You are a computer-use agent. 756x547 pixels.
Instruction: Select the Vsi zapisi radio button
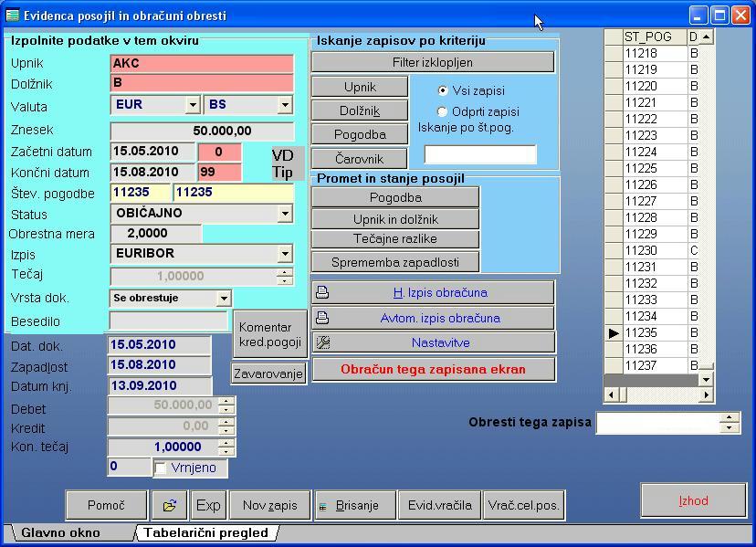[x=444, y=90]
